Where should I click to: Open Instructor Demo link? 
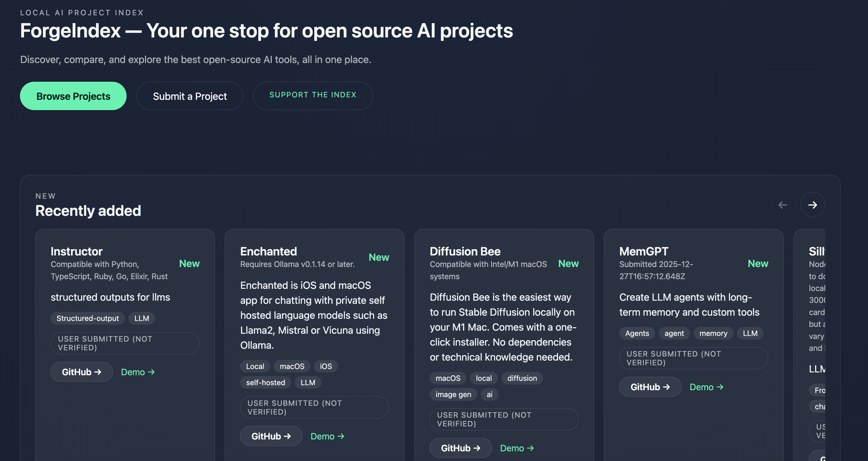click(137, 372)
